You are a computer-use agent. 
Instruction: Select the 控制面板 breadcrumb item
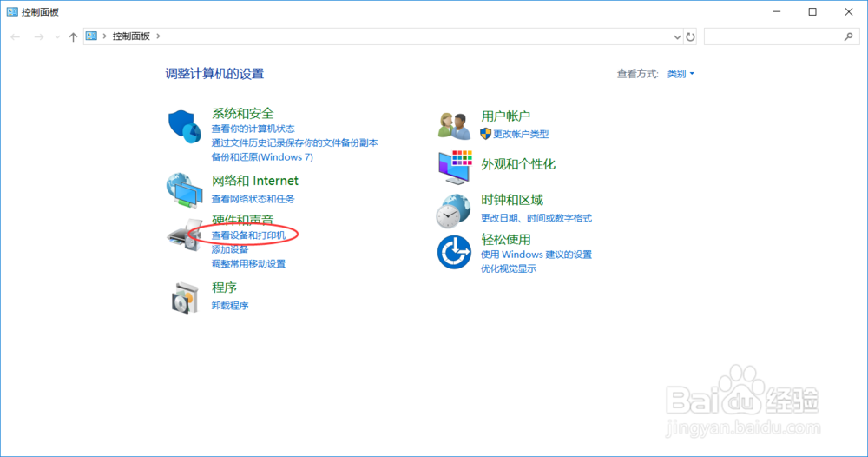131,36
